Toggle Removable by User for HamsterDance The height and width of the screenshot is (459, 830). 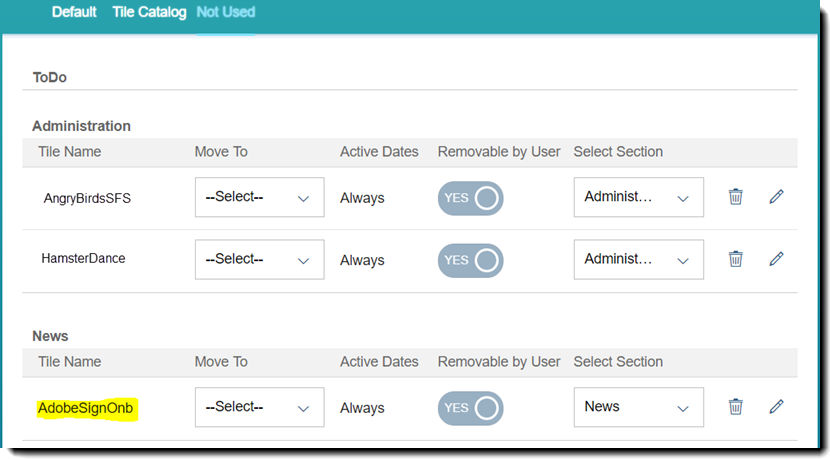[470, 260]
